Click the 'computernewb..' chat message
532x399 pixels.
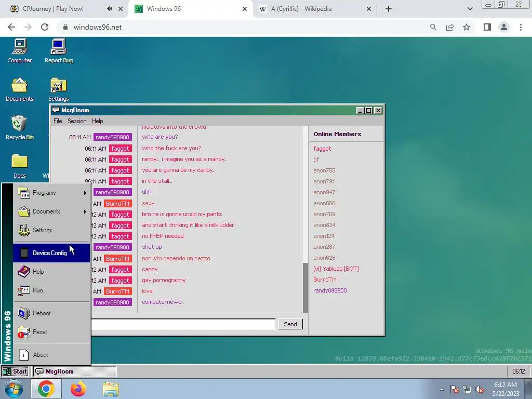click(x=163, y=302)
